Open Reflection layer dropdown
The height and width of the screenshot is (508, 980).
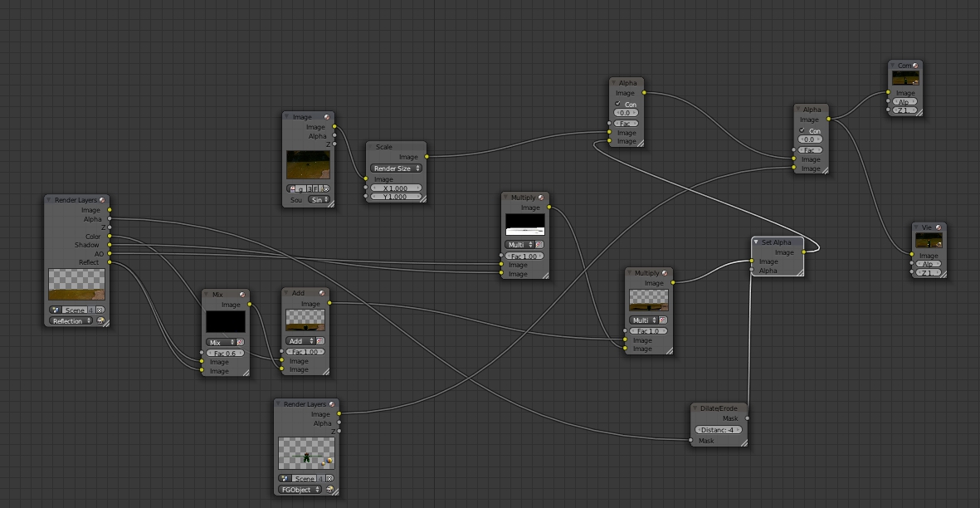pyautogui.click(x=71, y=321)
